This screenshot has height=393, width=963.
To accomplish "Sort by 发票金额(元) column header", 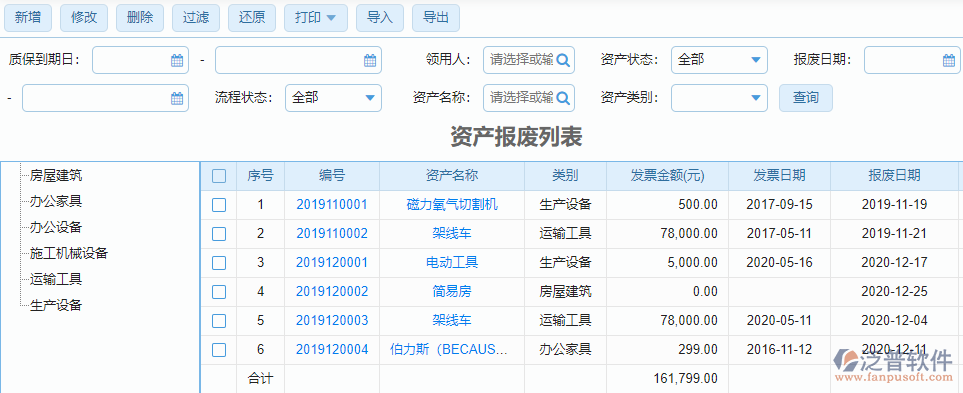I will tap(667, 176).
